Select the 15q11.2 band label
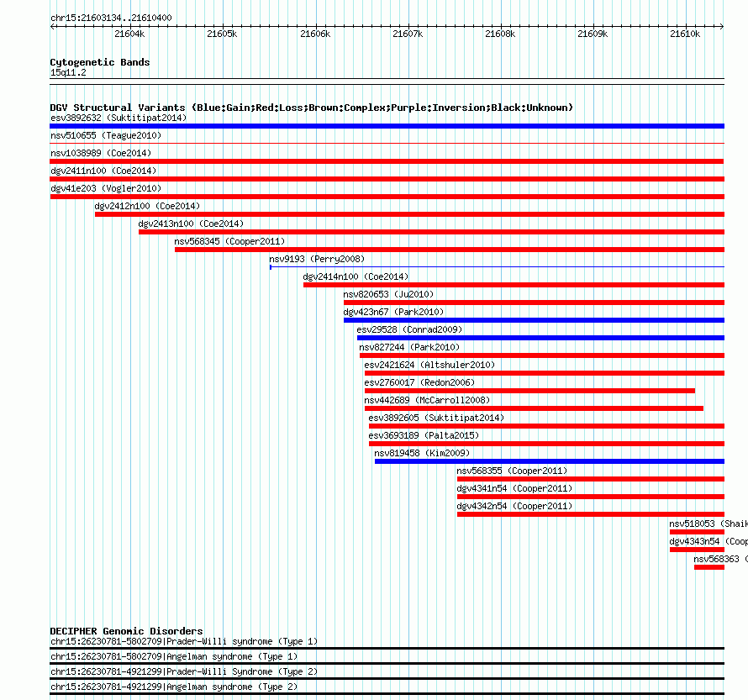Image resolution: width=748 pixels, height=700 pixels. tap(68, 72)
